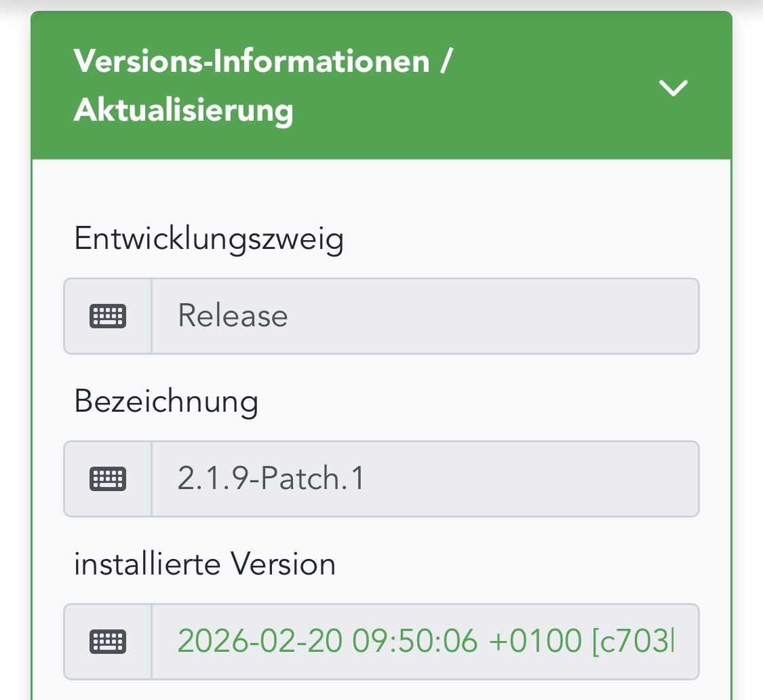This screenshot has height=700, width=763.
Task: Click the Patch.1 version text
Action: [312, 478]
